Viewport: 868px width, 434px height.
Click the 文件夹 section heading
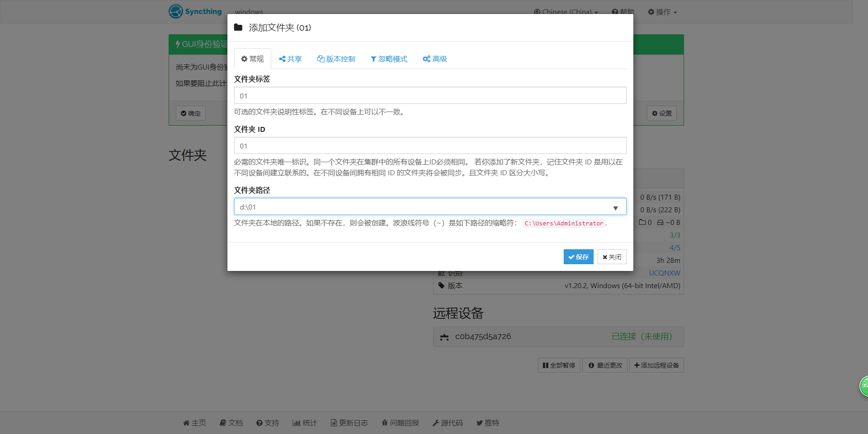tap(188, 155)
